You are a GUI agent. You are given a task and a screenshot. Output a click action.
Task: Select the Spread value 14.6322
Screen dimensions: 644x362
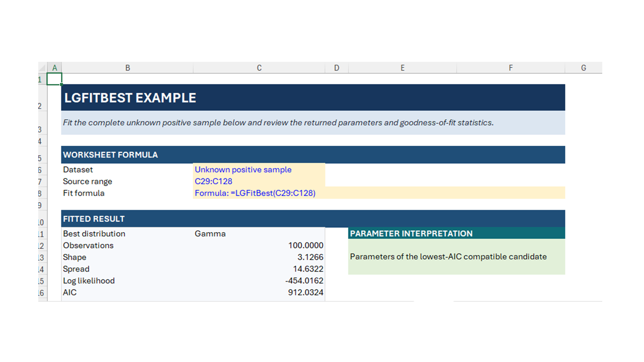[259, 269]
